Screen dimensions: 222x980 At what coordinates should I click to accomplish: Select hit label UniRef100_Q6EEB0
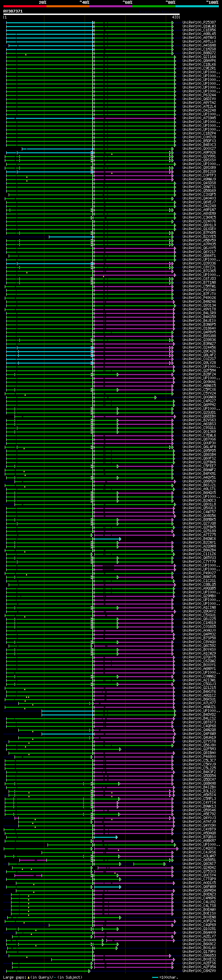199,416
